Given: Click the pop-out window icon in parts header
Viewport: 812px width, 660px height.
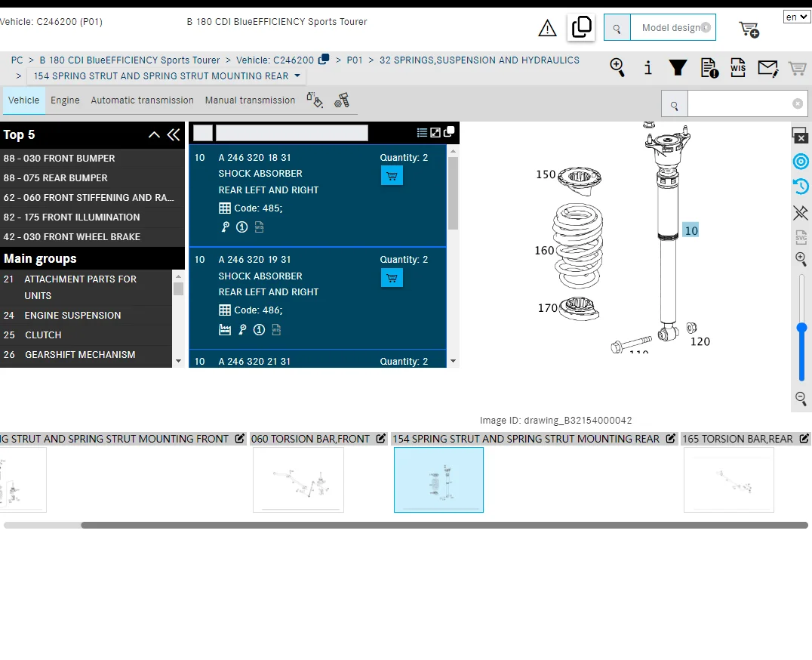Looking at the screenshot, I should point(449,131).
